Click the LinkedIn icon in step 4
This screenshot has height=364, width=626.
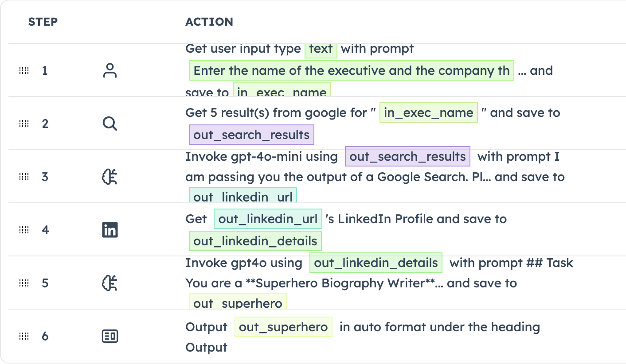[110, 230]
